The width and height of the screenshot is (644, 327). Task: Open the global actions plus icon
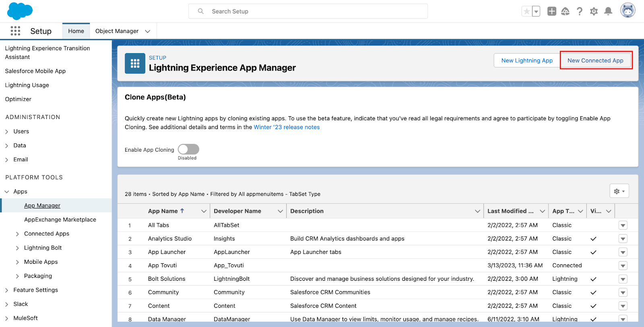point(552,11)
